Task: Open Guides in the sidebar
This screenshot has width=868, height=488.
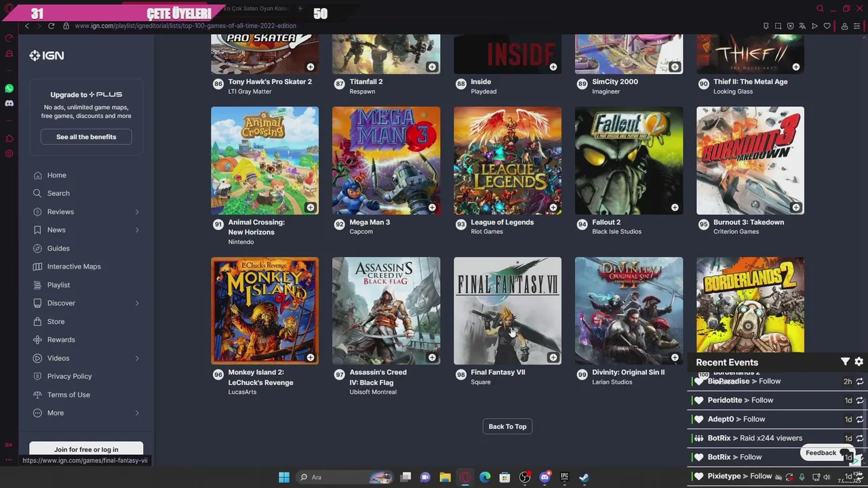Action: (58, 248)
